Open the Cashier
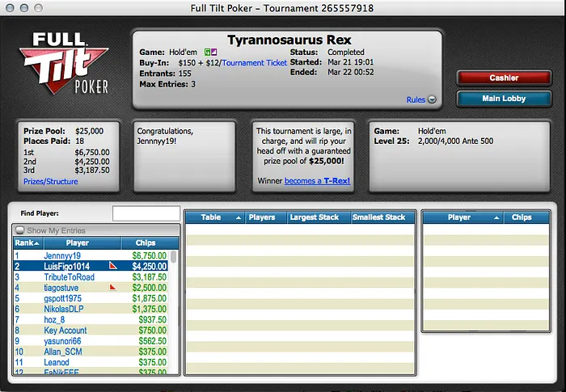Screen dimensions: 566x392 504,78
